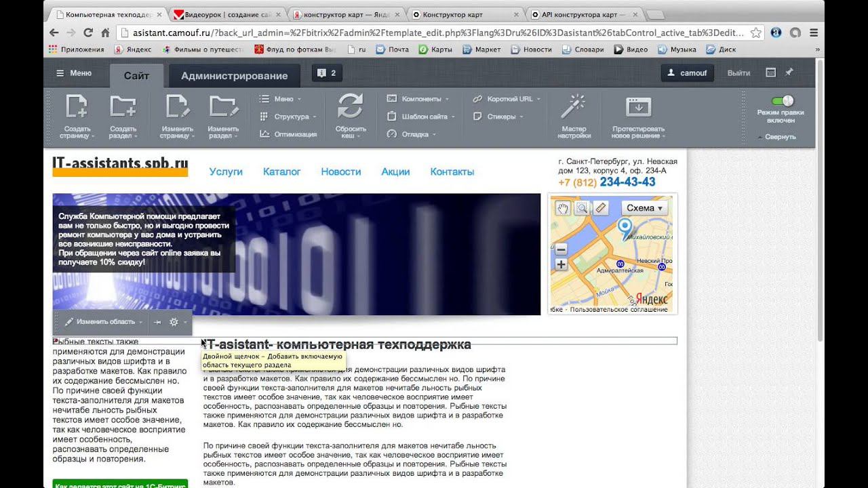Image resolution: width=868 pixels, height=488 pixels.
Task: Zoom out the map with minus button
Action: coord(561,249)
